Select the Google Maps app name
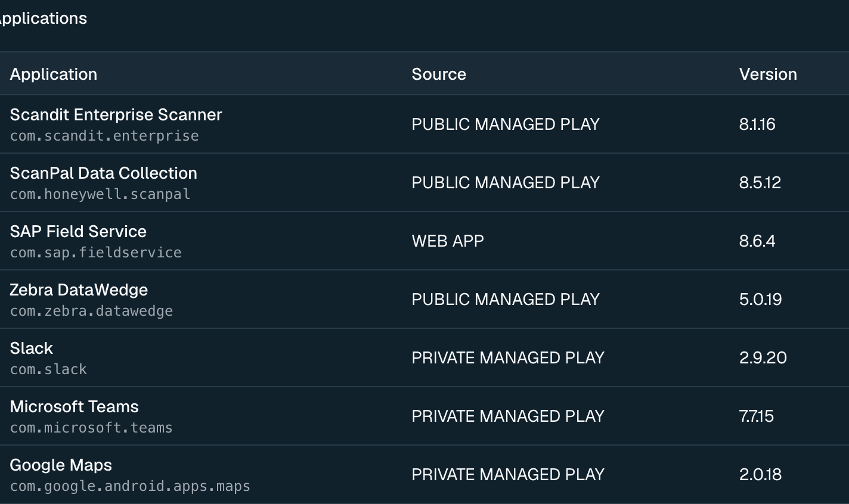The height and width of the screenshot is (504, 849). coord(61,465)
